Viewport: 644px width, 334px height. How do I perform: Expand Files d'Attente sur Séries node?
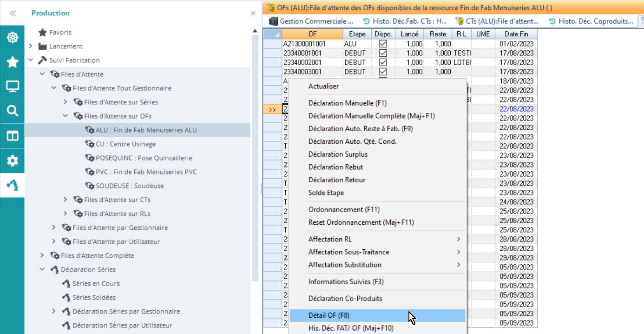point(66,102)
